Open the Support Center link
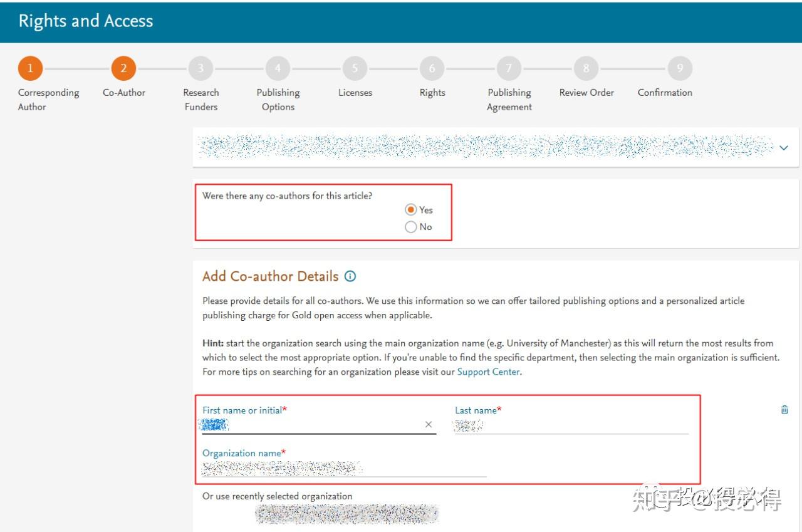The image size is (802, 532). (x=488, y=372)
